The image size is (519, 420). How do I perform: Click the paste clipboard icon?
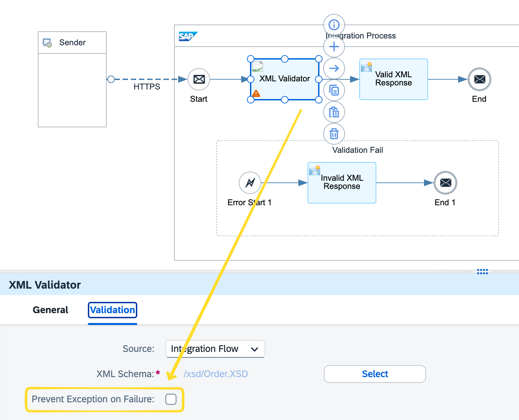click(x=334, y=112)
